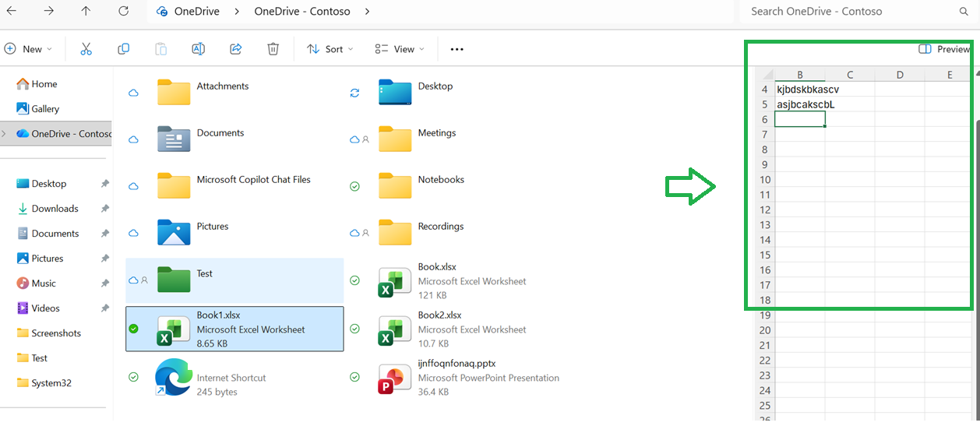The width and height of the screenshot is (980, 426).
Task: Open the Microsoft Copilot Chat Files folder
Action: tap(234, 185)
